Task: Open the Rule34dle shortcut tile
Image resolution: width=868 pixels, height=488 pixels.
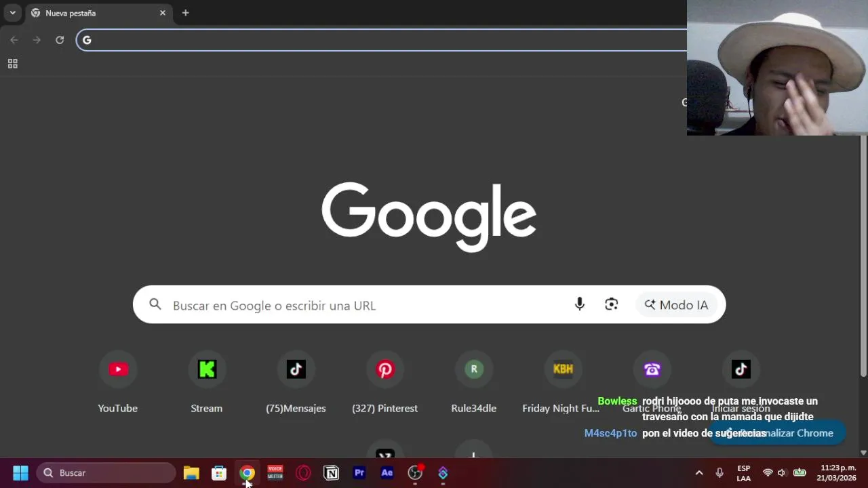Action: (x=474, y=383)
